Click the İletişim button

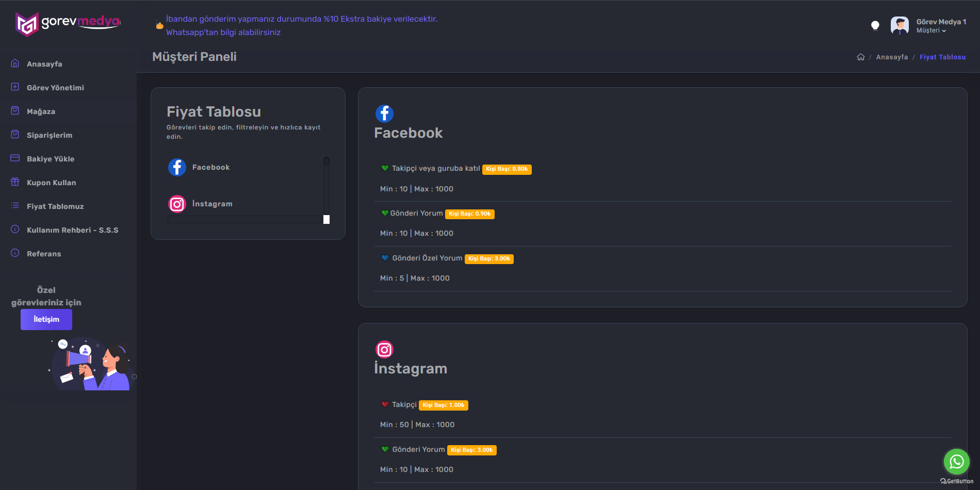tap(46, 319)
